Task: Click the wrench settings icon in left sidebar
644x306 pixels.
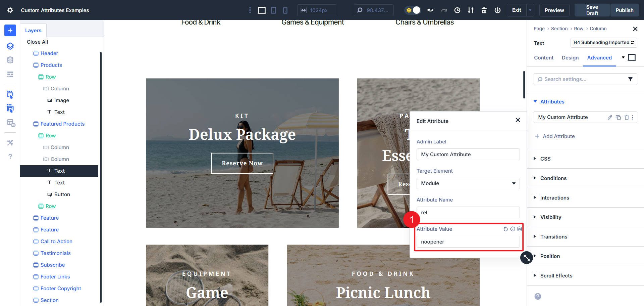Action: pos(10,142)
